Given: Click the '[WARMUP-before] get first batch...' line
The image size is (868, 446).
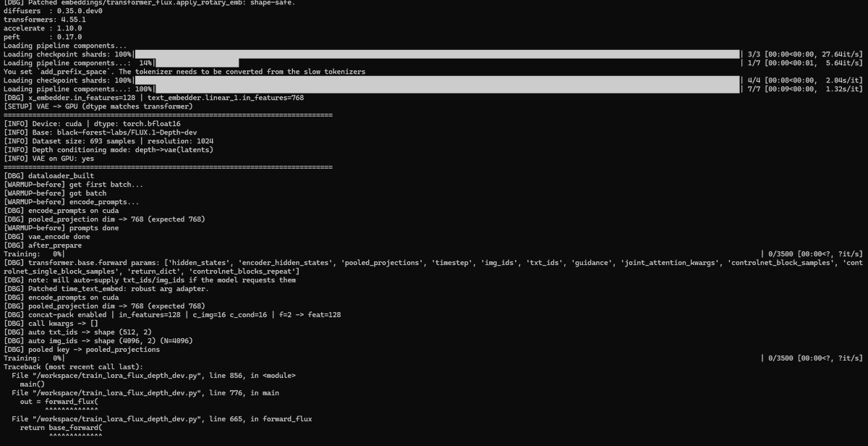Looking at the screenshot, I should (x=73, y=185).
